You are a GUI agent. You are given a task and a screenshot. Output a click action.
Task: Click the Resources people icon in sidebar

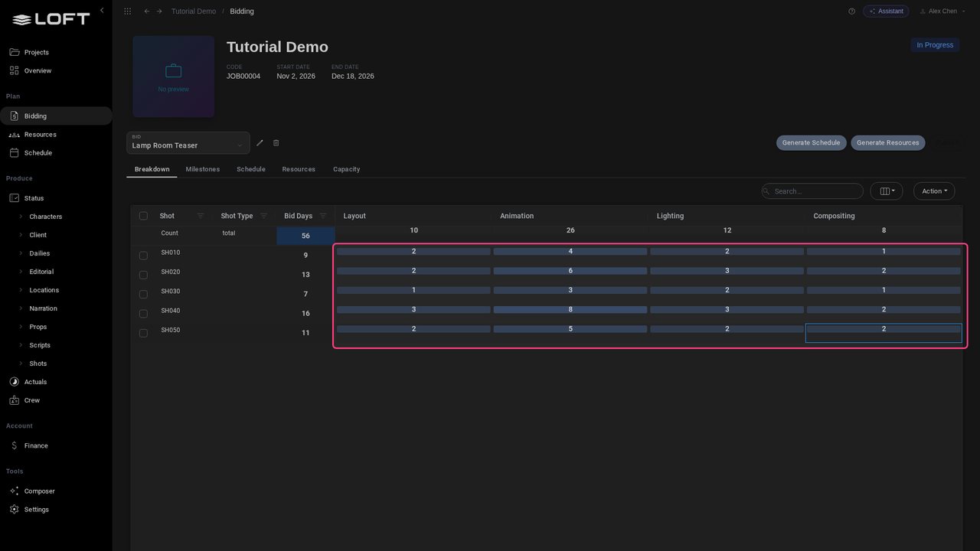pos(15,135)
